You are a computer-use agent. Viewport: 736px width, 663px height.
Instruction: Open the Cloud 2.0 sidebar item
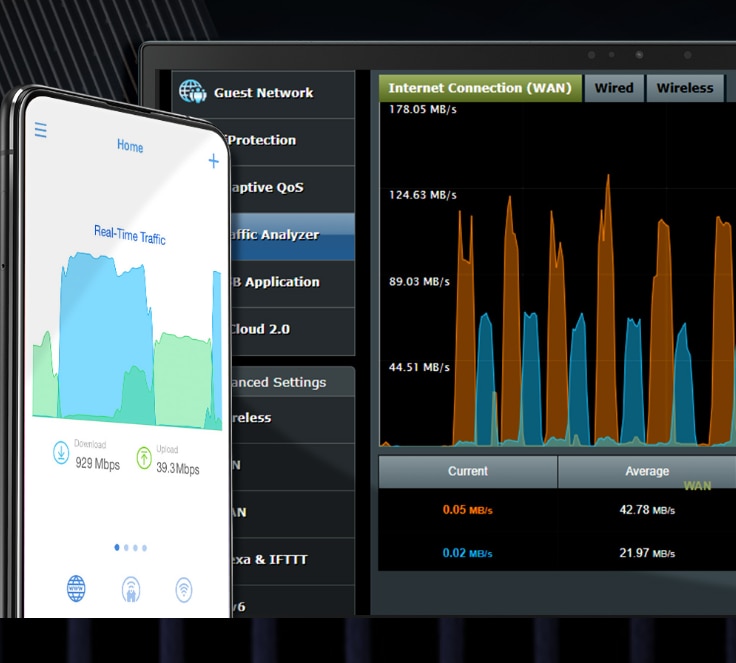[x=292, y=331]
